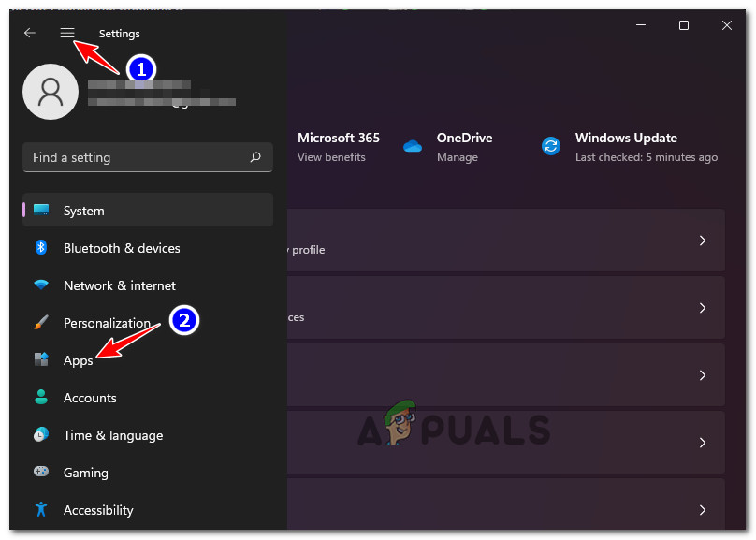The width and height of the screenshot is (756, 540).
Task: Click the Network wifi icon
Action: tap(41, 285)
